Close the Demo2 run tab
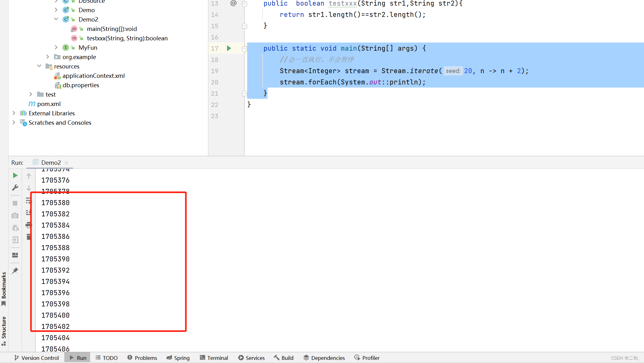Image resolution: width=644 pixels, height=363 pixels. (66, 163)
